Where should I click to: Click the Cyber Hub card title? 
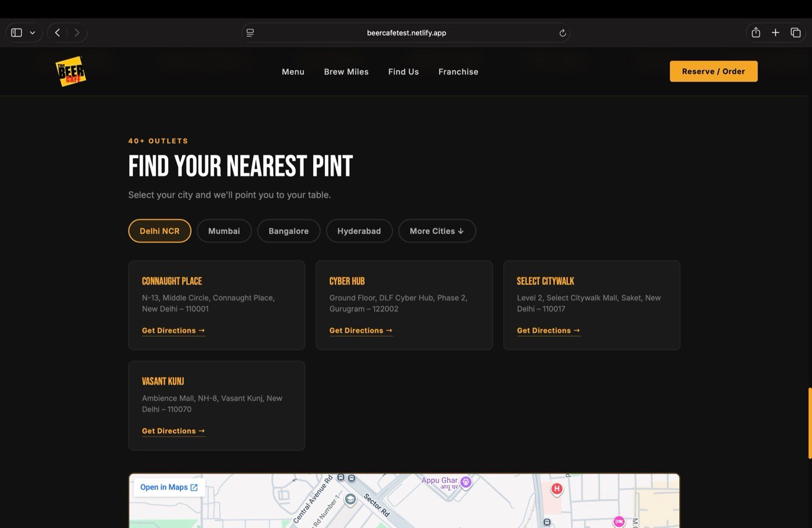(347, 281)
